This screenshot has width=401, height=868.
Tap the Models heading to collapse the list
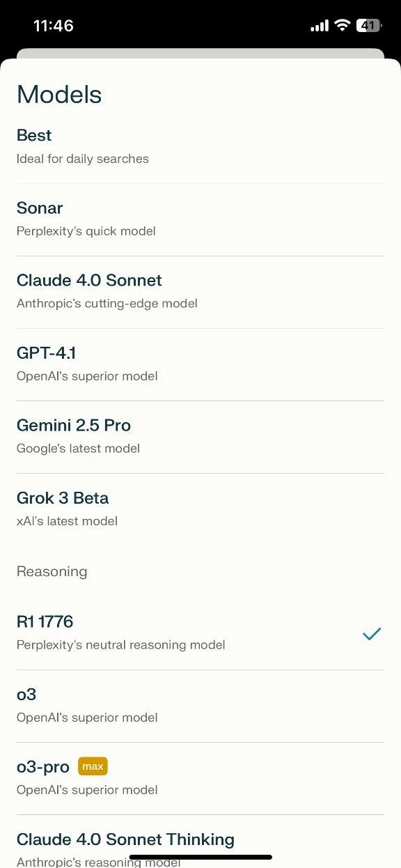pyautogui.click(x=59, y=94)
